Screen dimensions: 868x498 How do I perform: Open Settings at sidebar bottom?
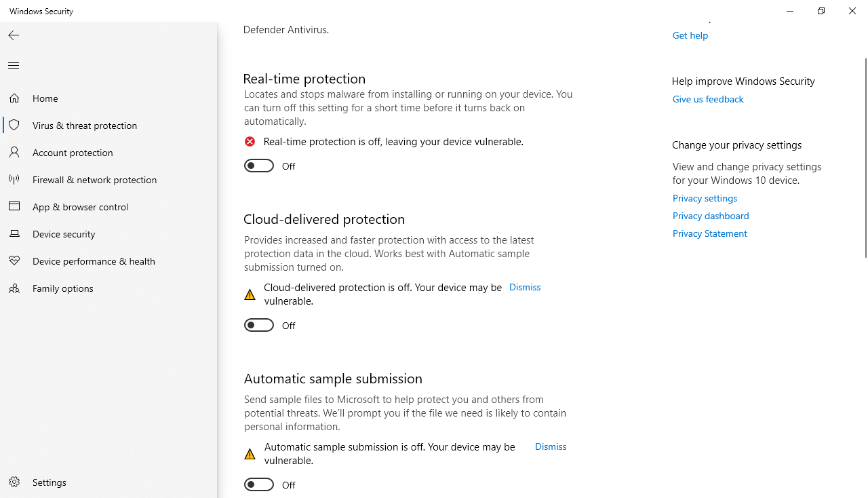pos(108,482)
